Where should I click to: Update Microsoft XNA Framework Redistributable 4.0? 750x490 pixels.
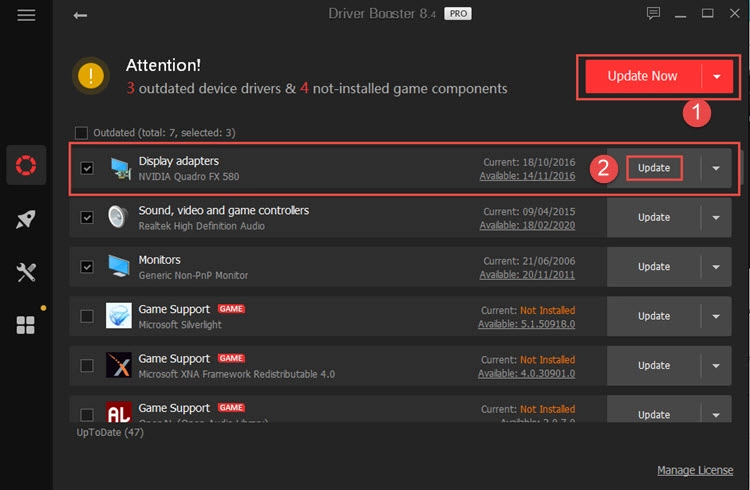click(x=654, y=366)
